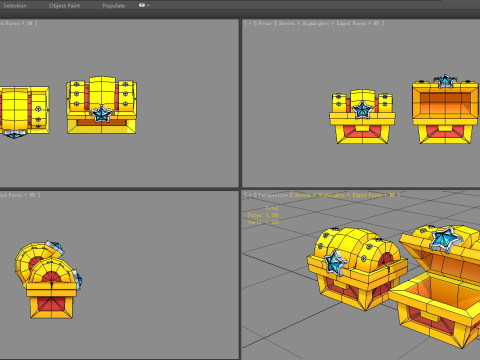
Task: Select the open chest in Front viewport
Action: pyautogui.click(x=445, y=110)
